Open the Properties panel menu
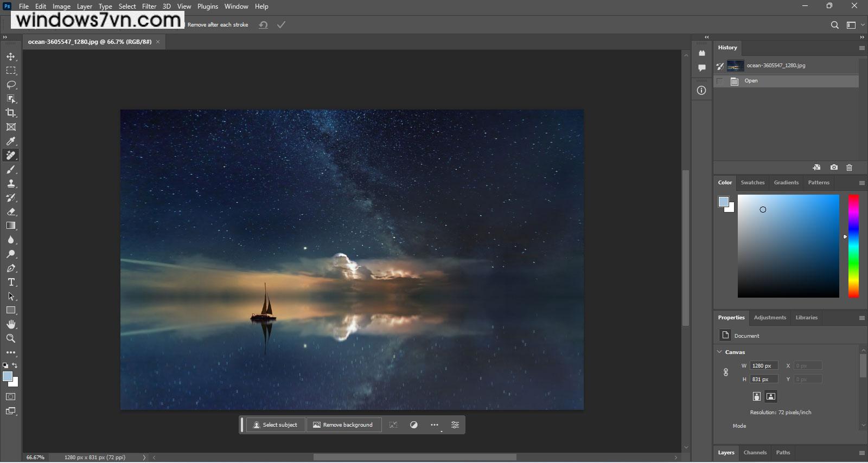868x463 pixels. (861, 318)
